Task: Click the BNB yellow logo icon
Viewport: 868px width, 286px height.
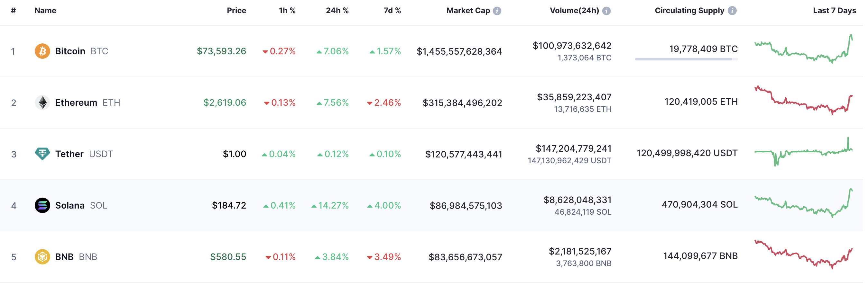Action: click(42, 257)
